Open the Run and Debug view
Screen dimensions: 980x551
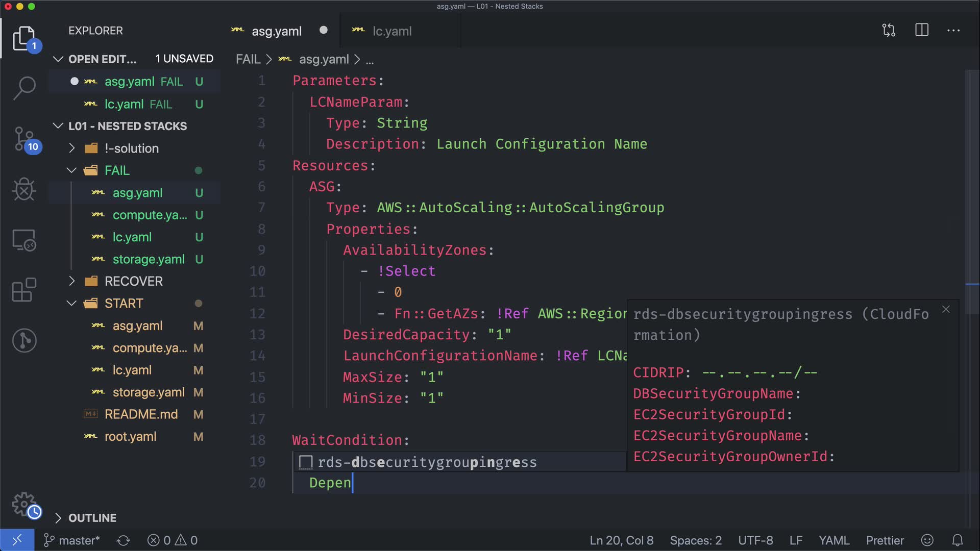coord(24,190)
